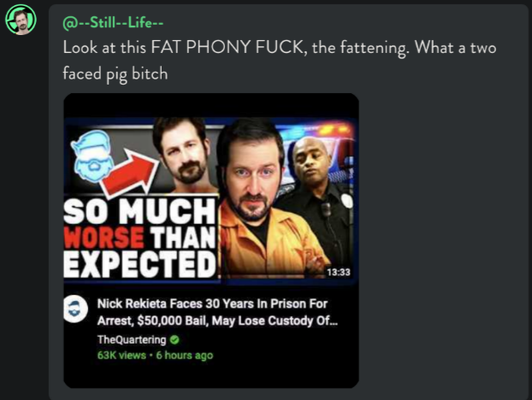This screenshot has width=532, height=400.
Task: Click TheQuartering channel name
Action: point(132,339)
